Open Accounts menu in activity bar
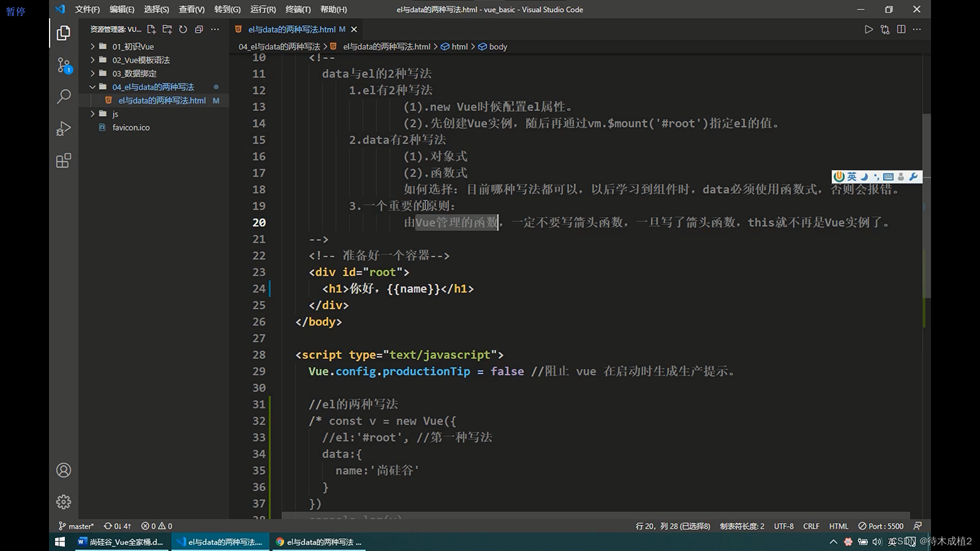The image size is (980, 551). tap(63, 470)
